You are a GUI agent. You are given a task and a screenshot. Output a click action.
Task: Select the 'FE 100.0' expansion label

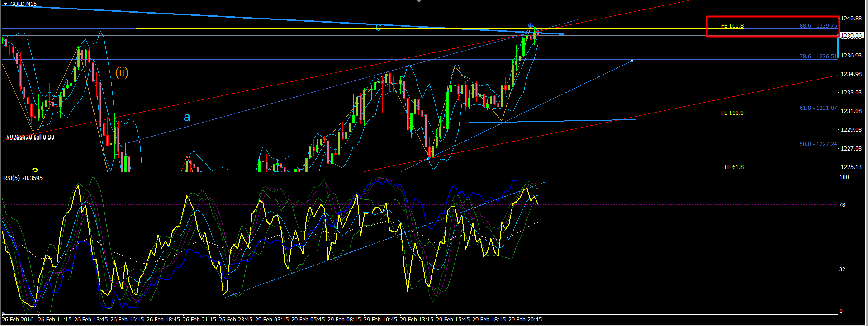pyautogui.click(x=732, y=113)
